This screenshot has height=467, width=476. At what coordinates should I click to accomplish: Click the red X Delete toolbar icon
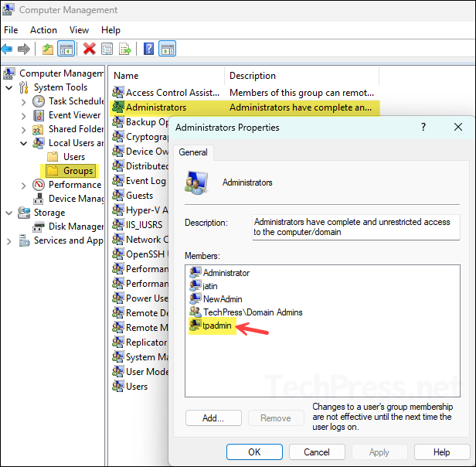tap(90, 49)
